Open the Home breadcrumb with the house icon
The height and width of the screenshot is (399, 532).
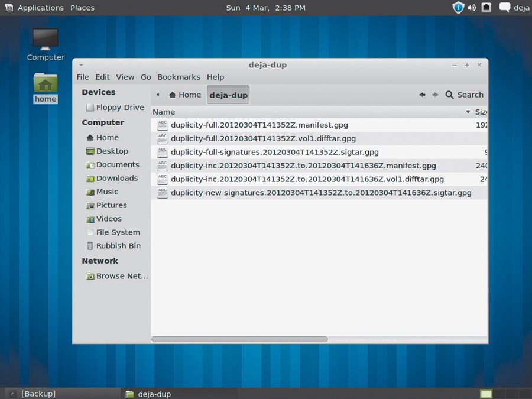(x=184, y=95)
